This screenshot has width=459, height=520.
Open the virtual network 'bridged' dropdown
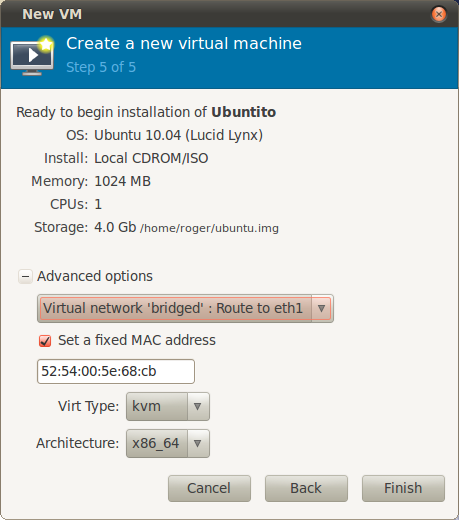tap(185, 308)
